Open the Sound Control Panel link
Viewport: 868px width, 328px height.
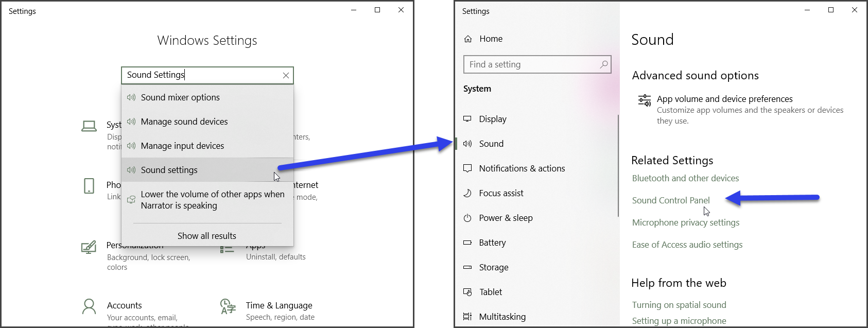click(671, 200)
